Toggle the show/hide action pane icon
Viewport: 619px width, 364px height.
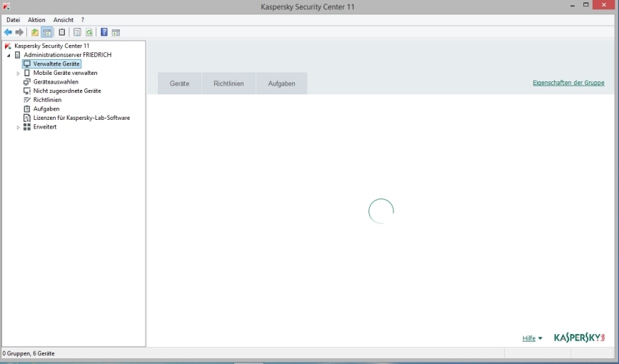tap(116, 32)
